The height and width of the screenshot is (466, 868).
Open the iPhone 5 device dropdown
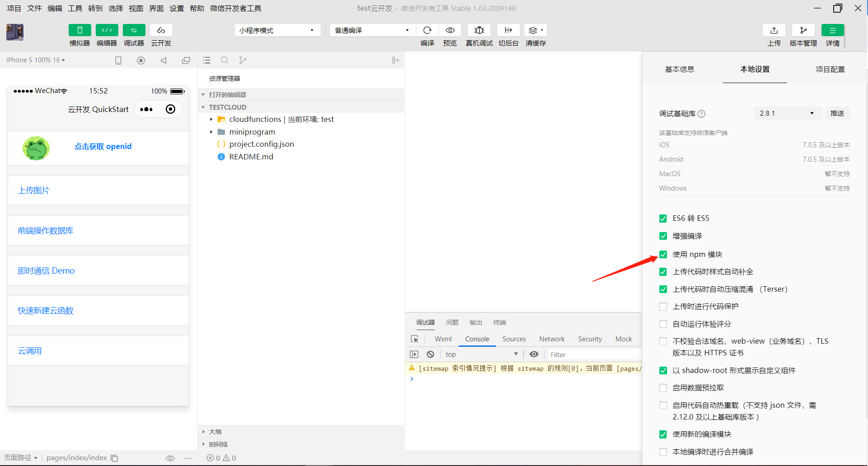(x=36, y=60)
